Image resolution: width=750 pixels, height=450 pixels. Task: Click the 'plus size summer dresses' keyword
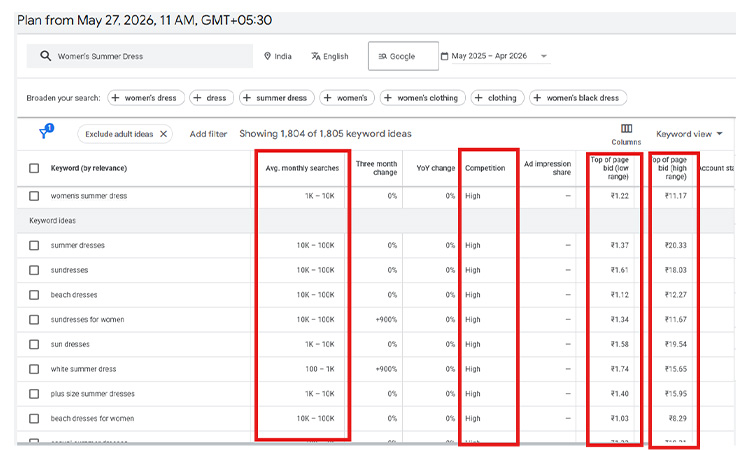click(92, 394)
